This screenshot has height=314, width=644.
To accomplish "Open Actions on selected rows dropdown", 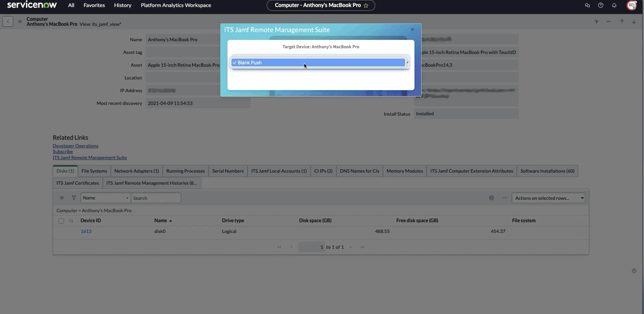I will click(548, 198).
